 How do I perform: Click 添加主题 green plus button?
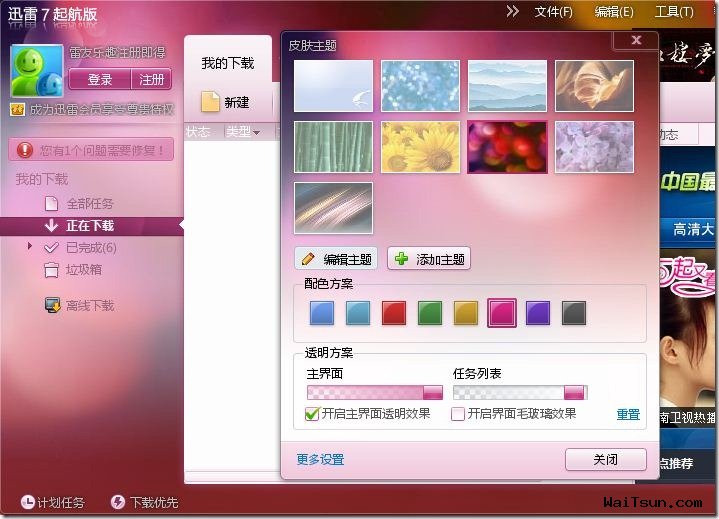(429, 259)
